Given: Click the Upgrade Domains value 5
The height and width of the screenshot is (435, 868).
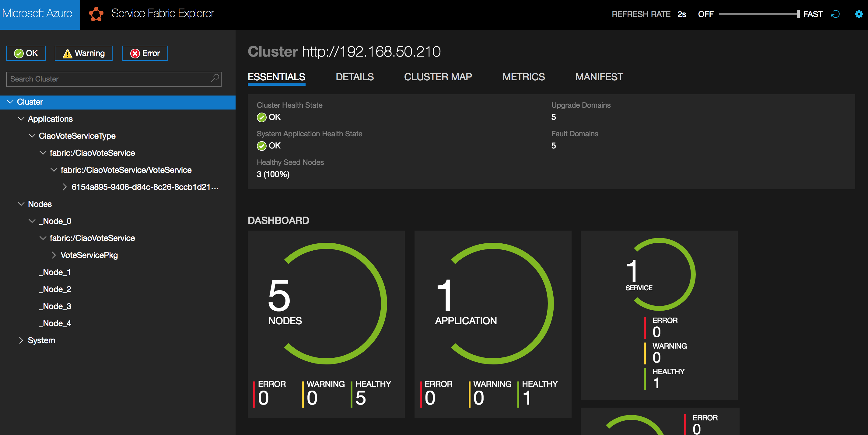Looking at the screenshot, I should (554, 117).
